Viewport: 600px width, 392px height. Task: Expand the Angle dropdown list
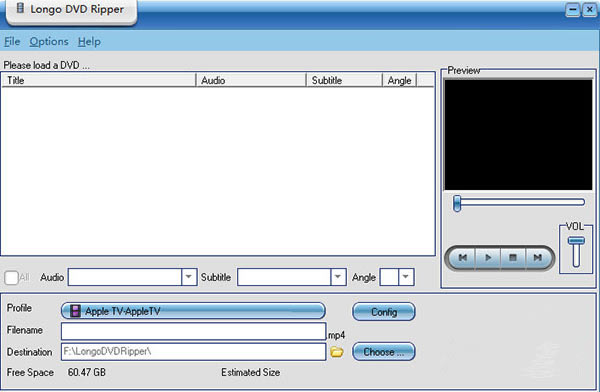(x=406, y=277)
